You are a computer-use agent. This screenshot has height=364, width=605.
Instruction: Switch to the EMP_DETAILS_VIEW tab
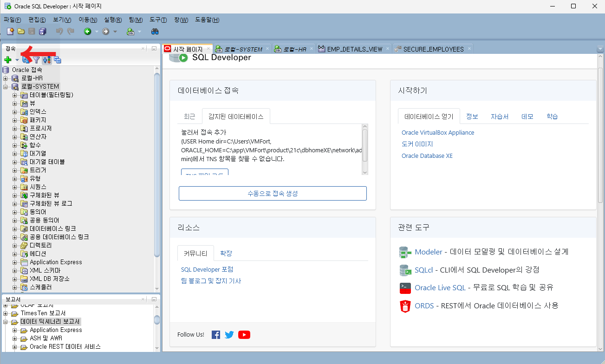pos(355,49)
